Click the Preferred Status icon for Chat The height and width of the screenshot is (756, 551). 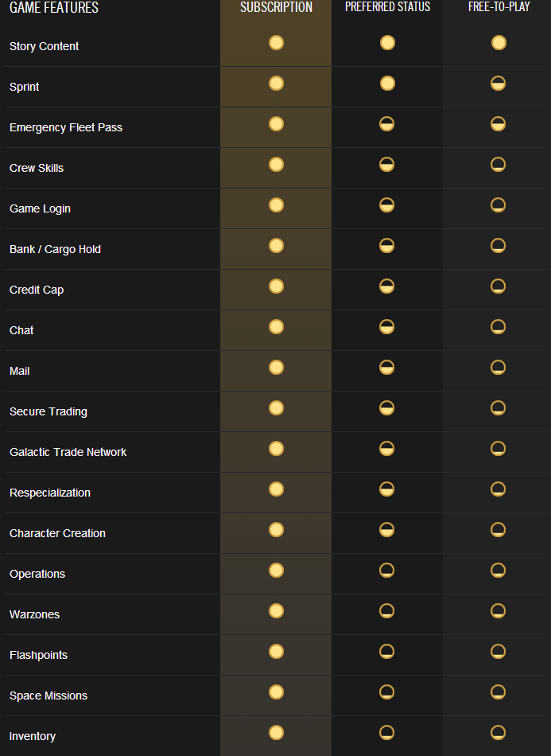386,326
